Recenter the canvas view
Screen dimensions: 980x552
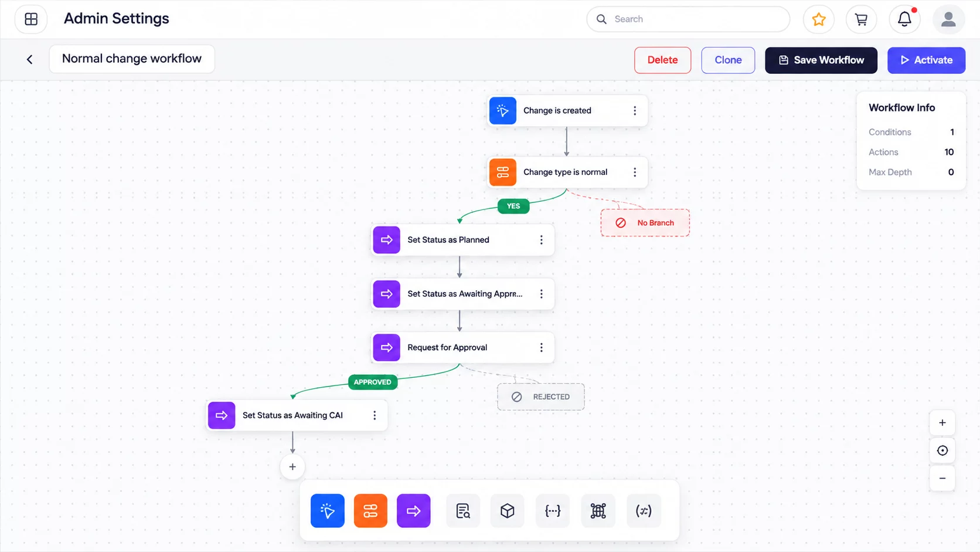(942, 451)
